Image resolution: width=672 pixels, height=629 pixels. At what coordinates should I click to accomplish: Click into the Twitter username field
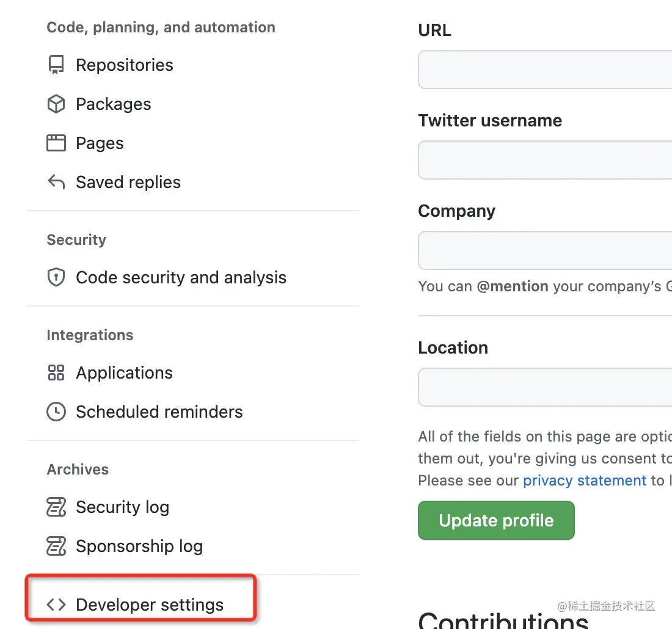[x=545, y=160]
